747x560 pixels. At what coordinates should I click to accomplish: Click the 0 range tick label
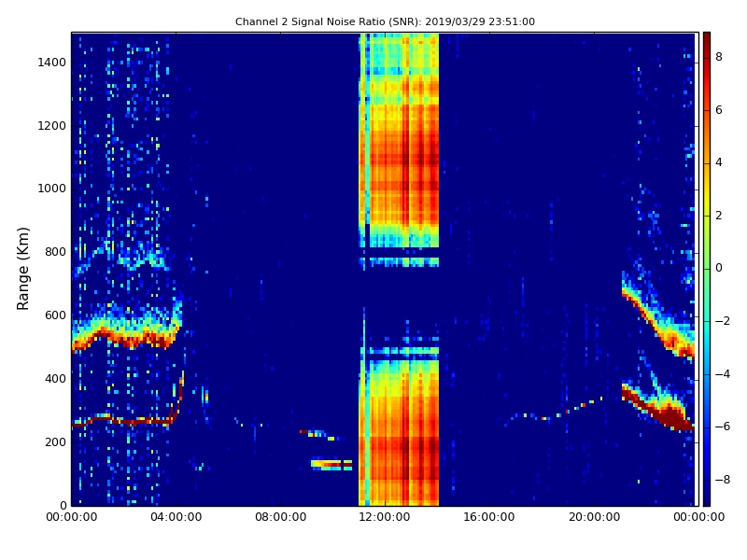[x=63, y=505]
